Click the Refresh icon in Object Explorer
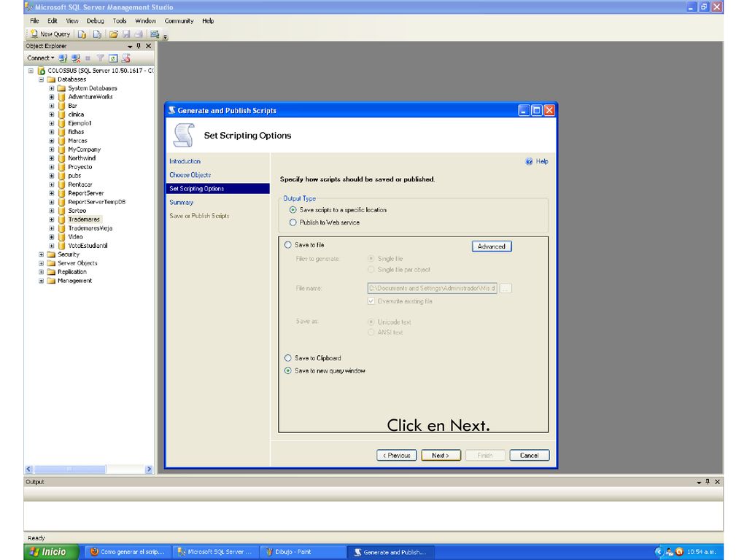Viewport: 747px width, 560px height. [x=113, y=58]
